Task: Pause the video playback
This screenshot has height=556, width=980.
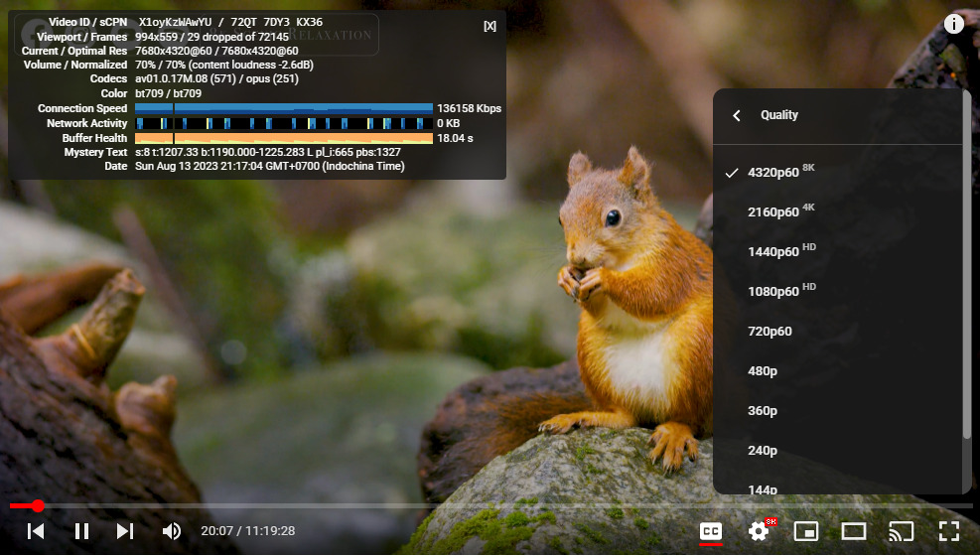Action: pyautogui.click(x=81, y=531)
